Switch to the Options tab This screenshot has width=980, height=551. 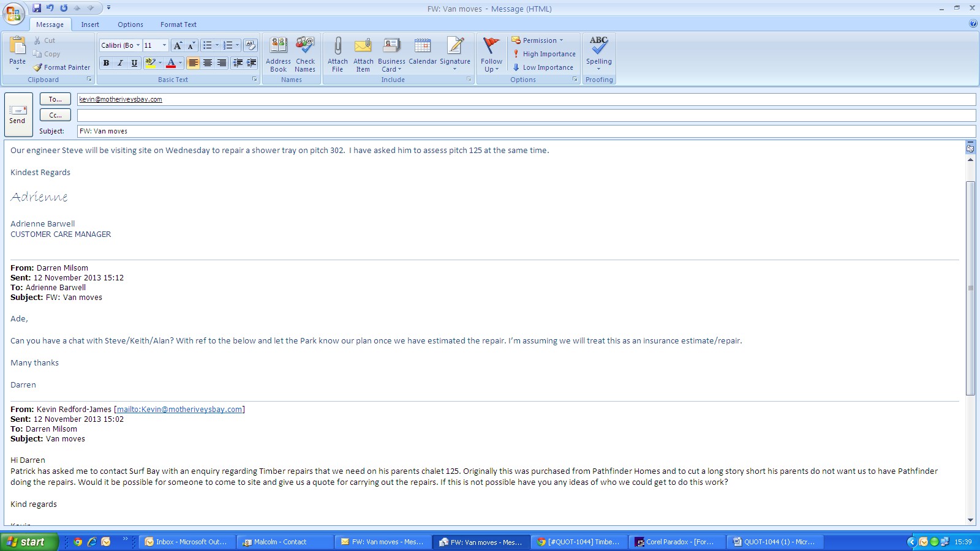(x=130, y=24)
